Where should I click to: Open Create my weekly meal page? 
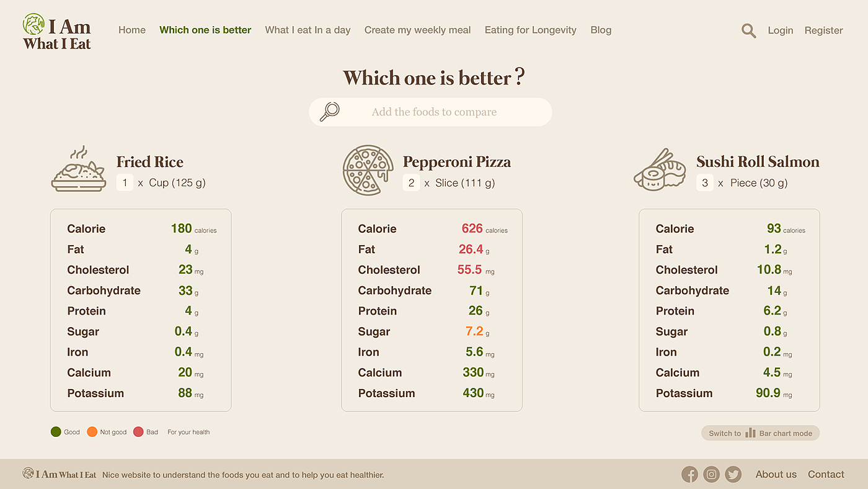[x=417, y=30]
